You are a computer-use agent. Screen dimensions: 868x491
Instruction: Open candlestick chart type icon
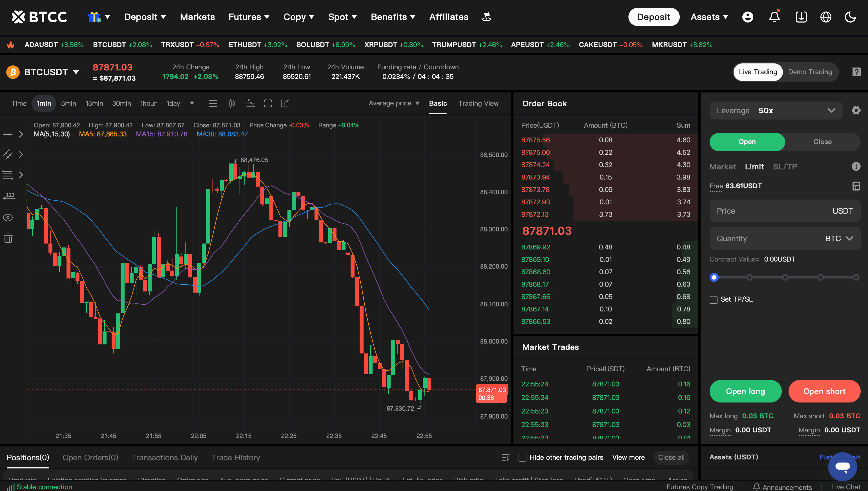232,103
